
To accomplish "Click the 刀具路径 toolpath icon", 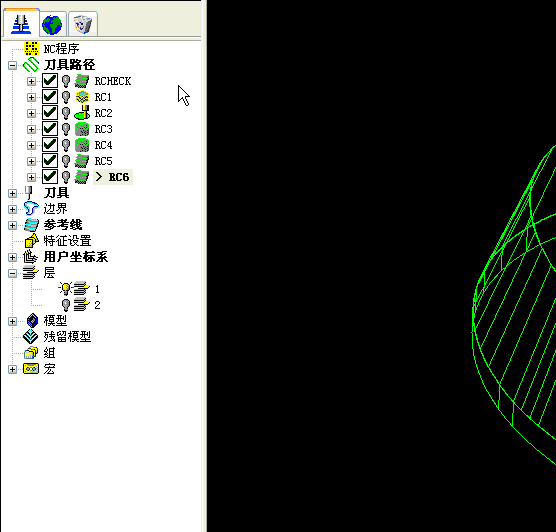I will [x=31, y=65].
